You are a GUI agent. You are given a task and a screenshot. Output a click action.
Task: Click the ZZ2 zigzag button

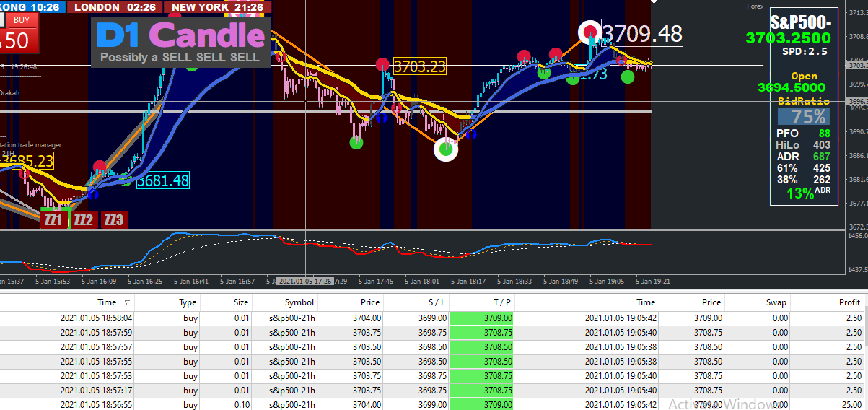click(84, 220)
